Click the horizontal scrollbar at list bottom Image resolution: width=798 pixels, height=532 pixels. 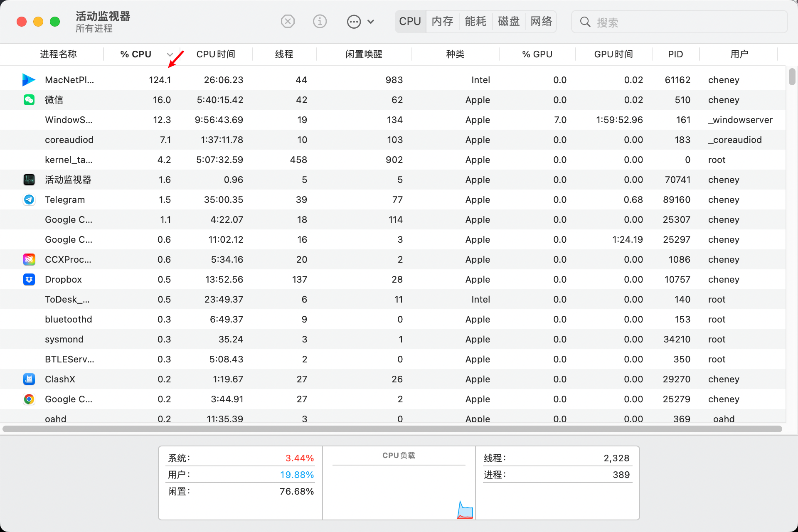[392, 429]
